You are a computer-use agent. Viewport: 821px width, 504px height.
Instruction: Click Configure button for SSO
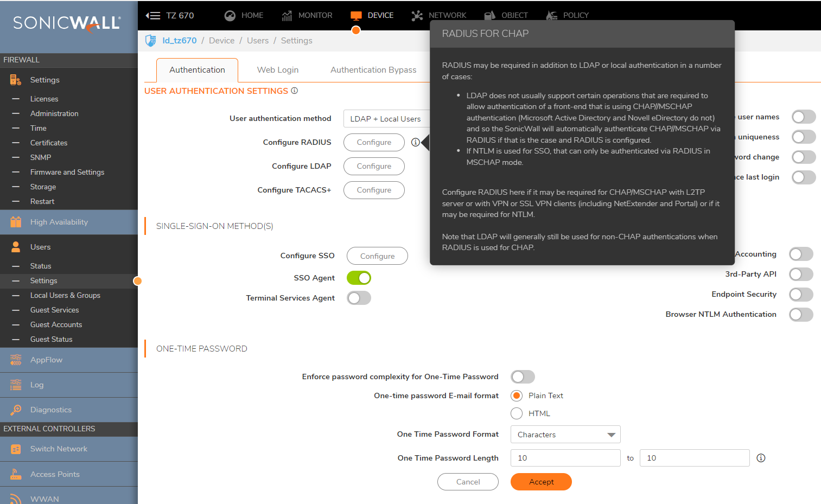(377, 256)
